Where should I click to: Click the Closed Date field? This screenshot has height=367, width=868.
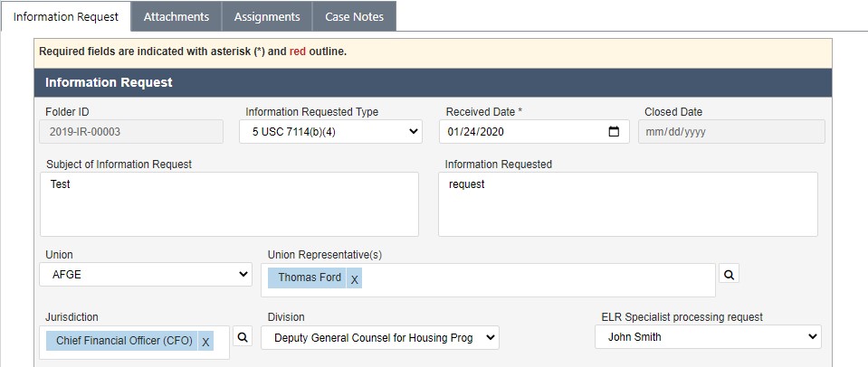coord(731,132)
